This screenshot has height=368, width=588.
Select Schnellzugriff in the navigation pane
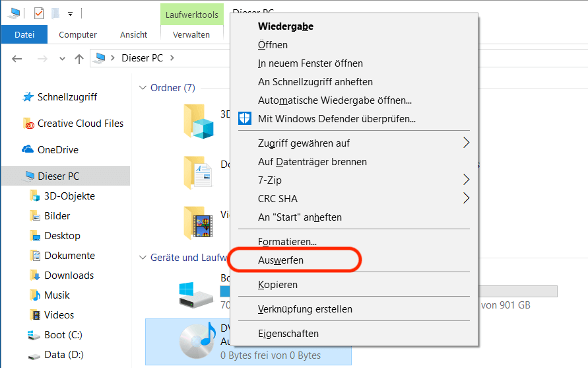pyautogui.click(x=67, y=97)
